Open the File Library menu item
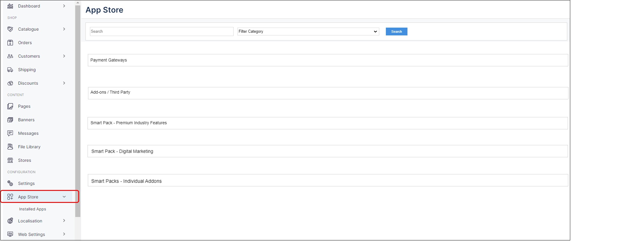Image resolution: width=644 pixels, height=241 pixels. click(x=29, y=147)
